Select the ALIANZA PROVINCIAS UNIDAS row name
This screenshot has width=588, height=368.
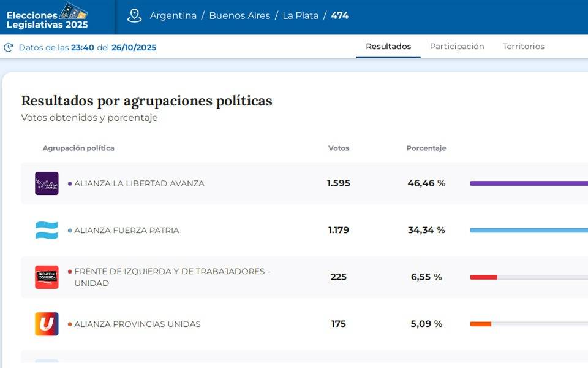[x=137, y=324]
